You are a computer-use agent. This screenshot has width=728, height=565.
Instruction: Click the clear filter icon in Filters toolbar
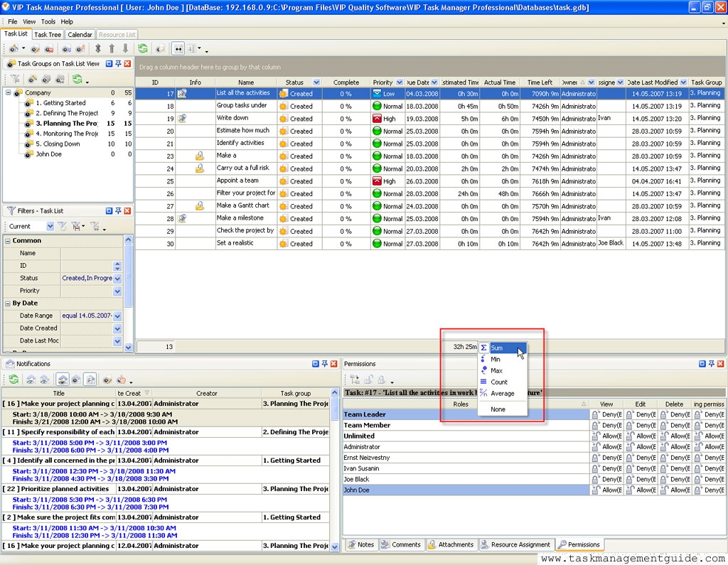pos(95,226)
